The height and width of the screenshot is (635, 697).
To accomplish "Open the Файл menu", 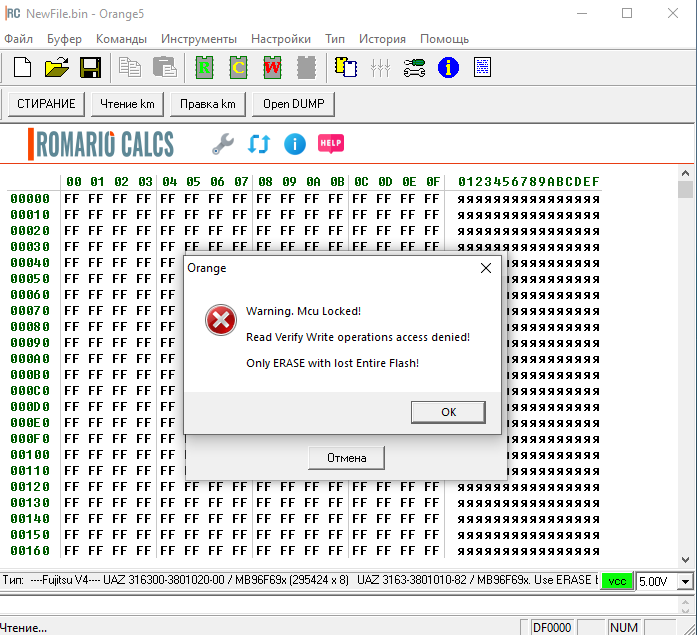I will 18,39.
